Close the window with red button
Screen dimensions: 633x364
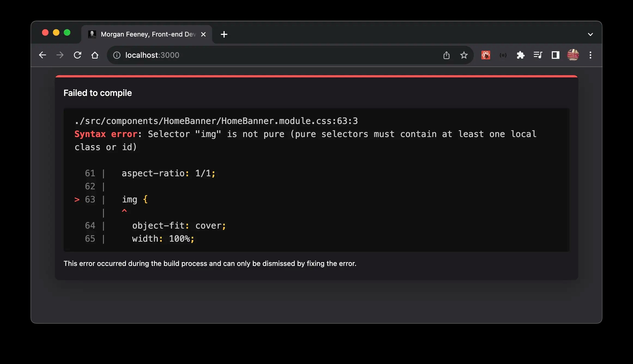(x=45, y=33)
